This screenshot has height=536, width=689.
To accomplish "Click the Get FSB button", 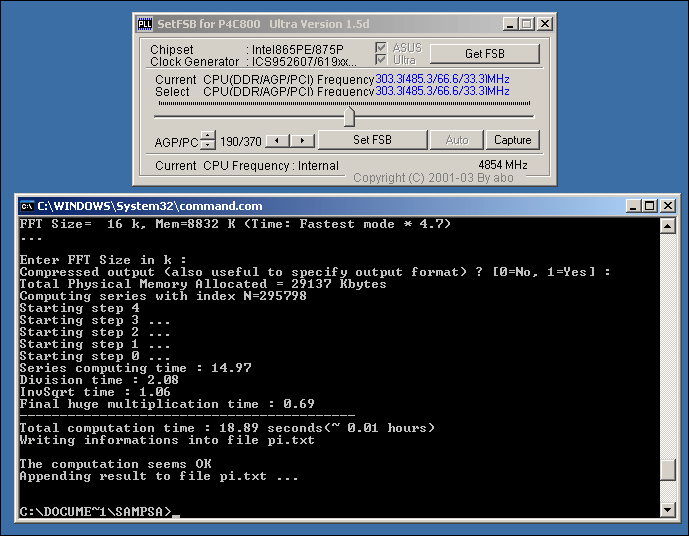I will pyautogui.click(x=487, y=54).
